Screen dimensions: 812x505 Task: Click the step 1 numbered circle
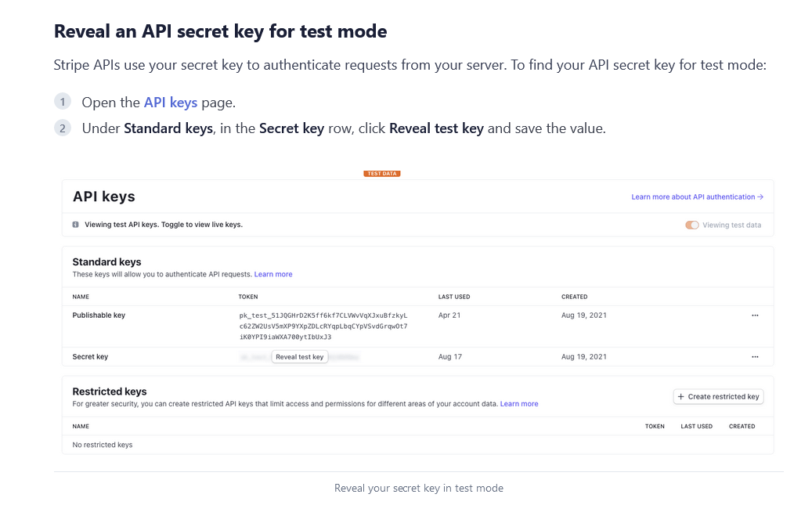tap(62, 101)
